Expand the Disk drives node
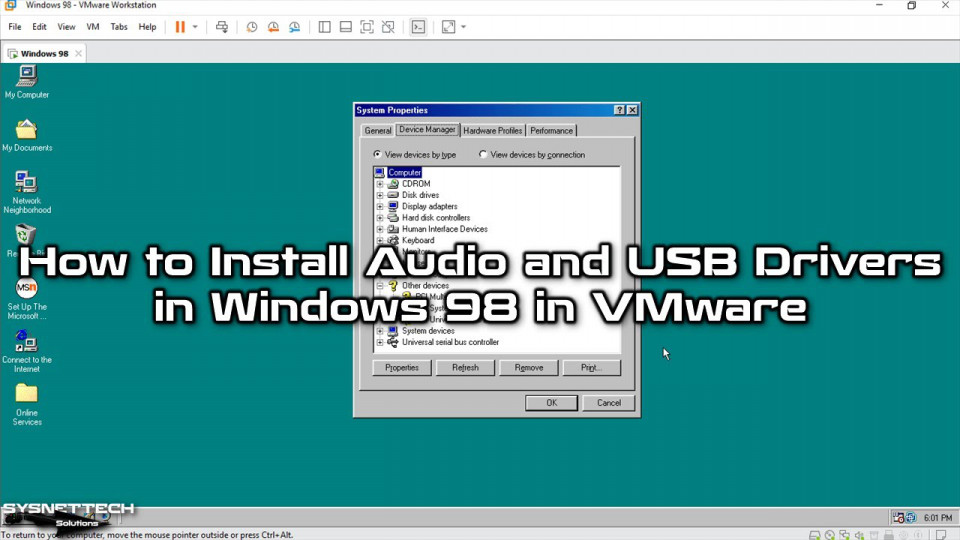 pyautogui.click(x=380, y=195)
